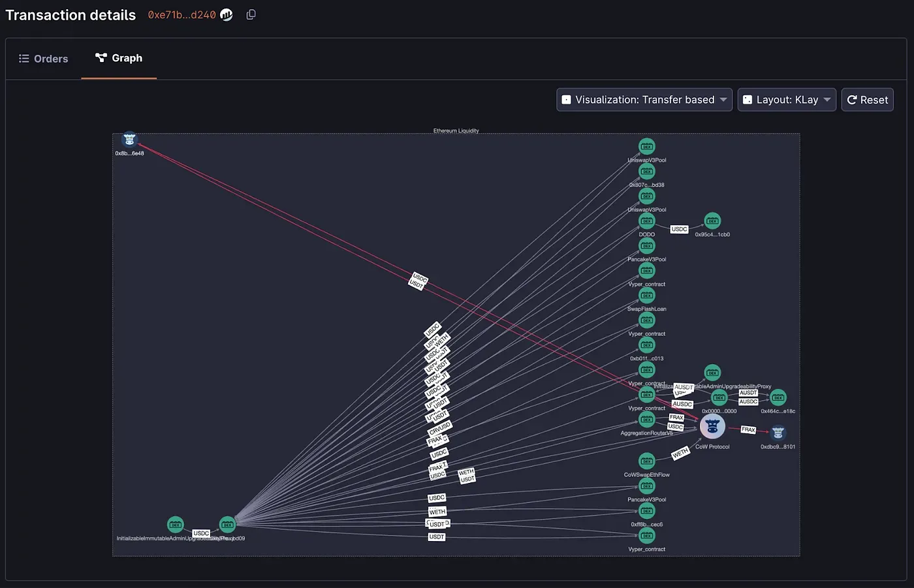Open the 0xe71b...d240 transaction hash link

181,15
